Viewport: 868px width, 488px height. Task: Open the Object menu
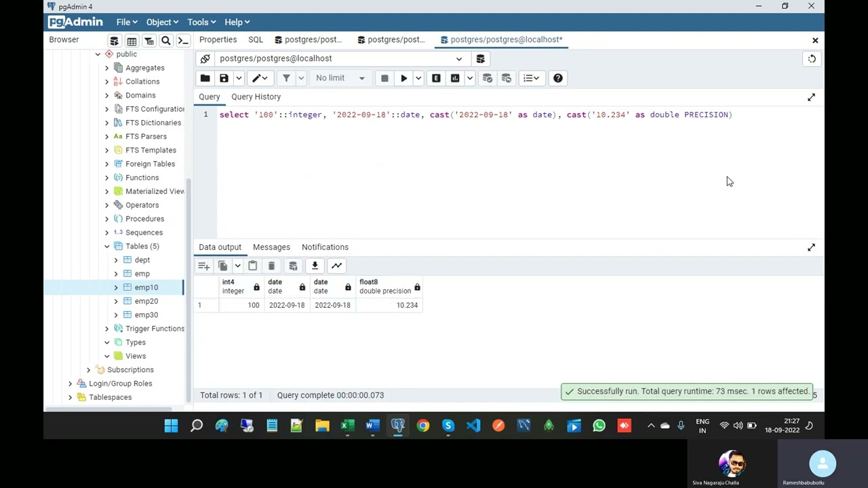coord(162,22)
